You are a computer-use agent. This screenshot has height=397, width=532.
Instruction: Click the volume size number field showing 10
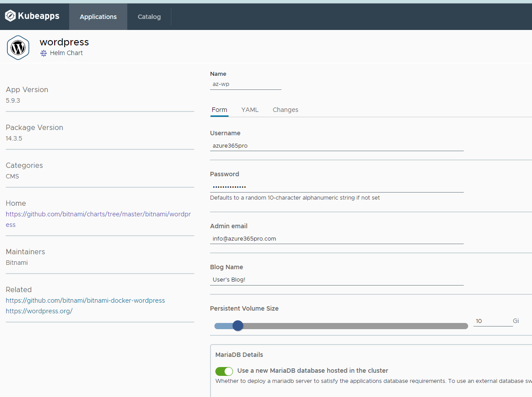(x=493, y=321)
